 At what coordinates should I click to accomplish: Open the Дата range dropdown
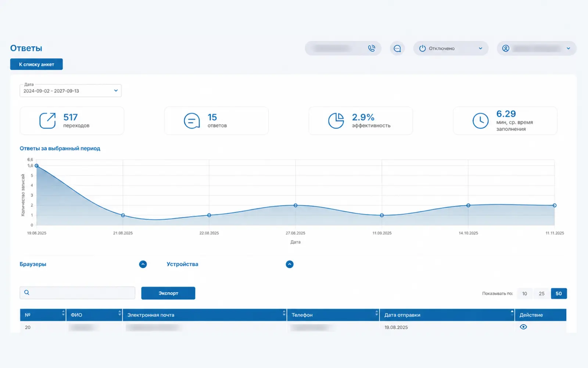pos(71,91)
